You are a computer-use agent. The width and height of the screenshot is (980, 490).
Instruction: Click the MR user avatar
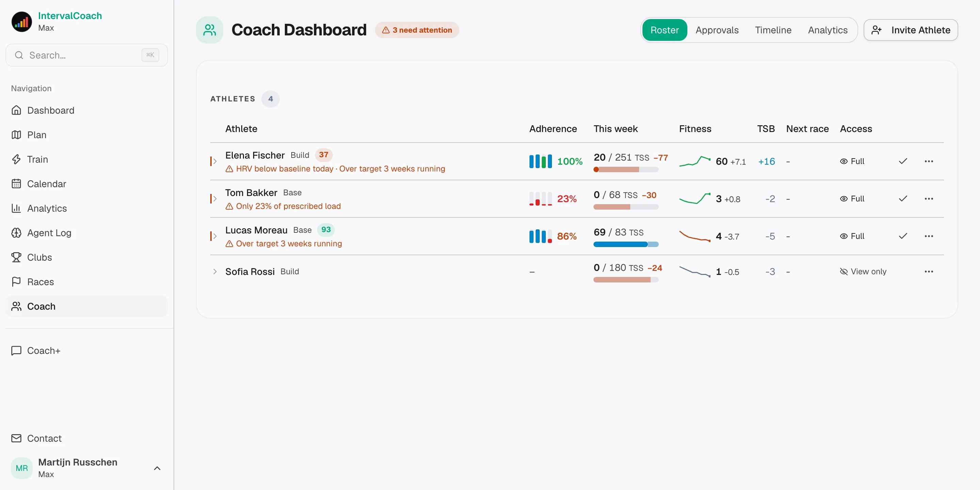tap(22, 468)
